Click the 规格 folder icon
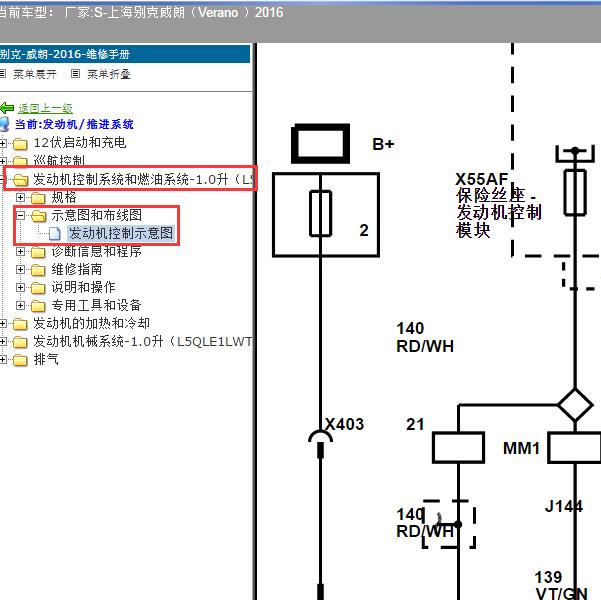The width and height of the screenshot is (601, 600). [x=38, y=198]
